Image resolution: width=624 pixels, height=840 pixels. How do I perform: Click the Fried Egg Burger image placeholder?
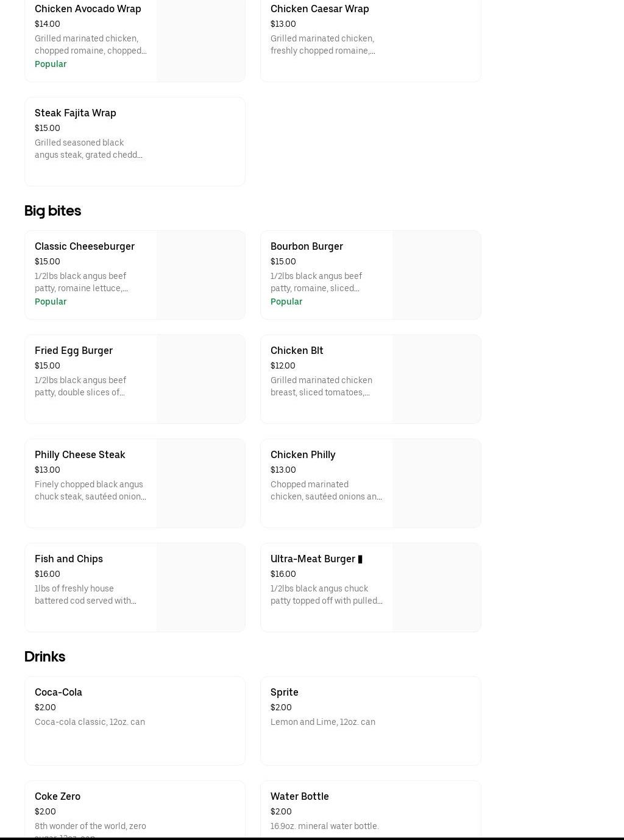(x=200, y=379)
